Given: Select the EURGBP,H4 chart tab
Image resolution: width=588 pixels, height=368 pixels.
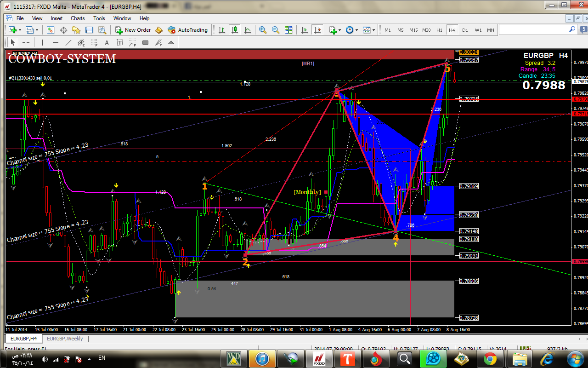Looking at the screenshot, I should click(x=24, y=339).
